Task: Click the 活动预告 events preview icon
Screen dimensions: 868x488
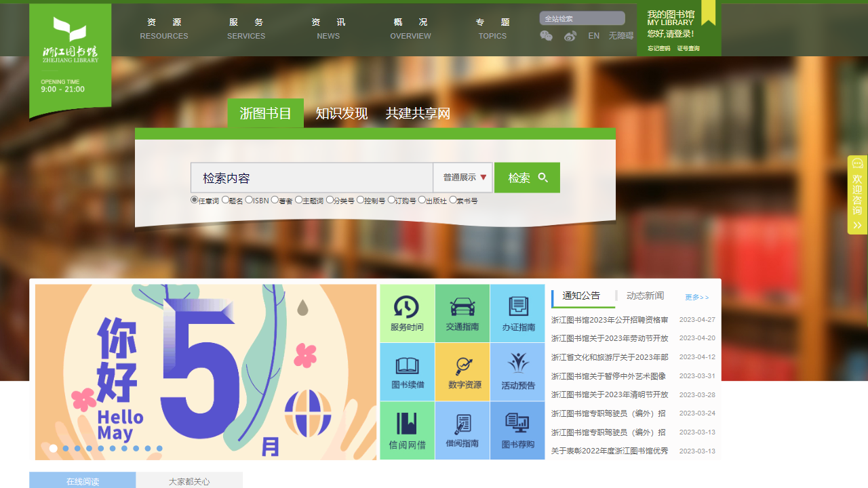Action: coord(517,371)
